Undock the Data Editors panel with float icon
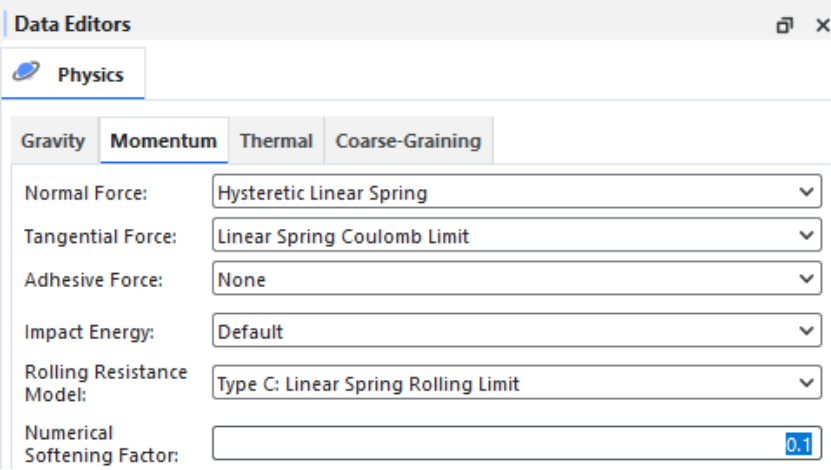This screenshot has width=831, height=470. 785,25
